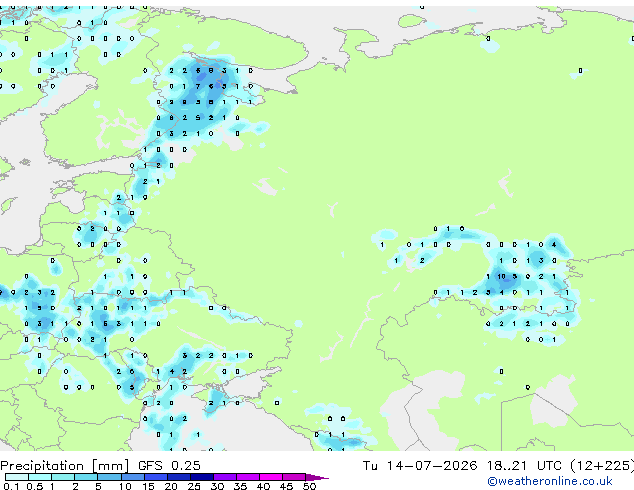Click the 0.1–0.5 mm lightest cyan legend swatch

17,477
